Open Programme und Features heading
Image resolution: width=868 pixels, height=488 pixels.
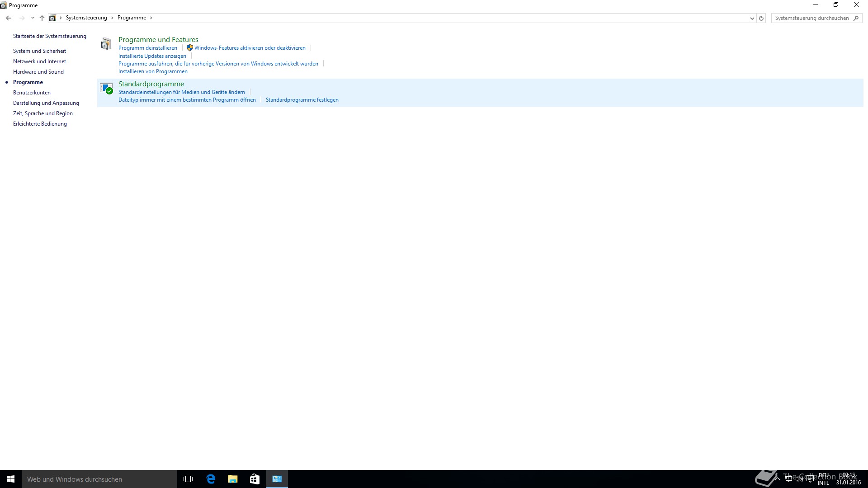pyautogui.click(x=158, y=40)
